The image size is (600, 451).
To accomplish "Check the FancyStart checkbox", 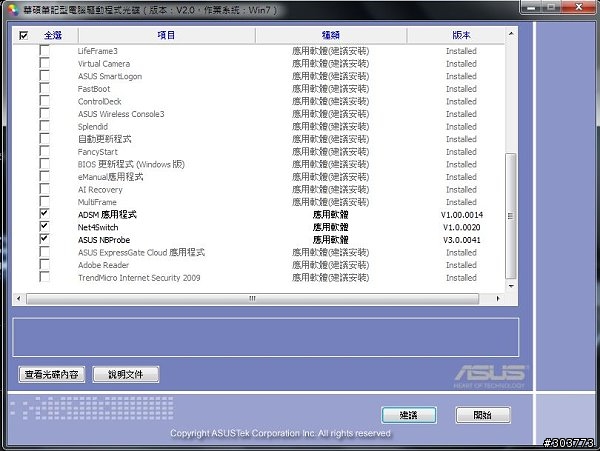I will [x=44, y=151].
